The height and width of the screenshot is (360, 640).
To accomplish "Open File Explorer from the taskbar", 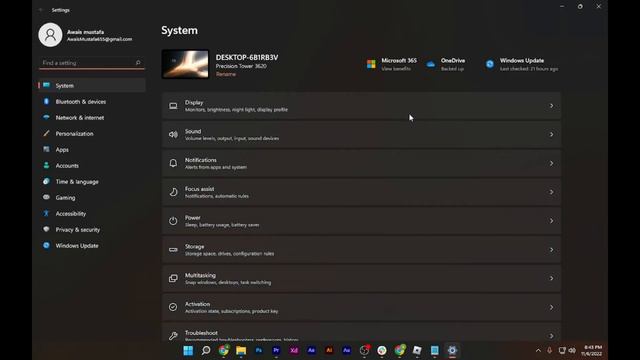I will [x=241, y=350].
